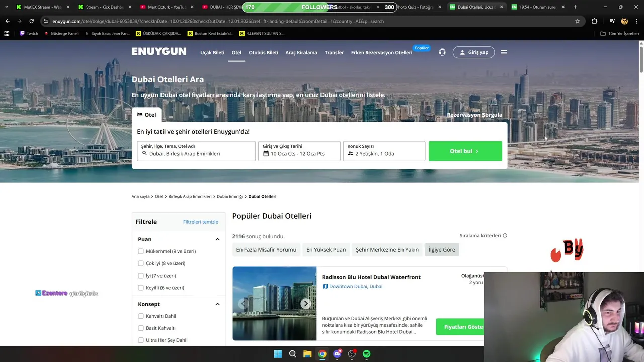644x362 pixels.
Task: Open the tab search dropdown arrow
Action: [x=7, y=7]
